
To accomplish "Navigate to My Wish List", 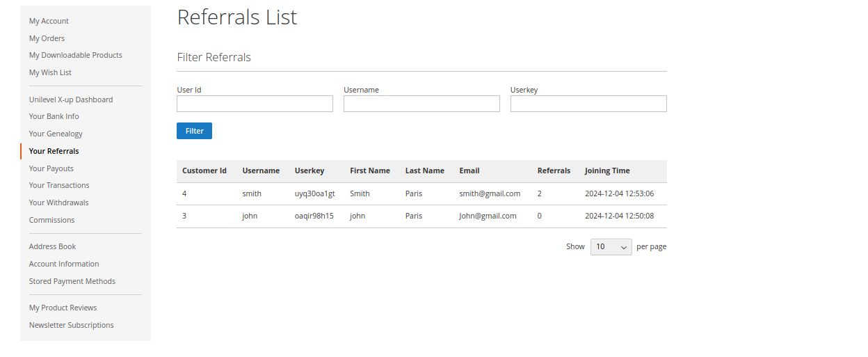I will pyautogui.click(x=50, y=72).
